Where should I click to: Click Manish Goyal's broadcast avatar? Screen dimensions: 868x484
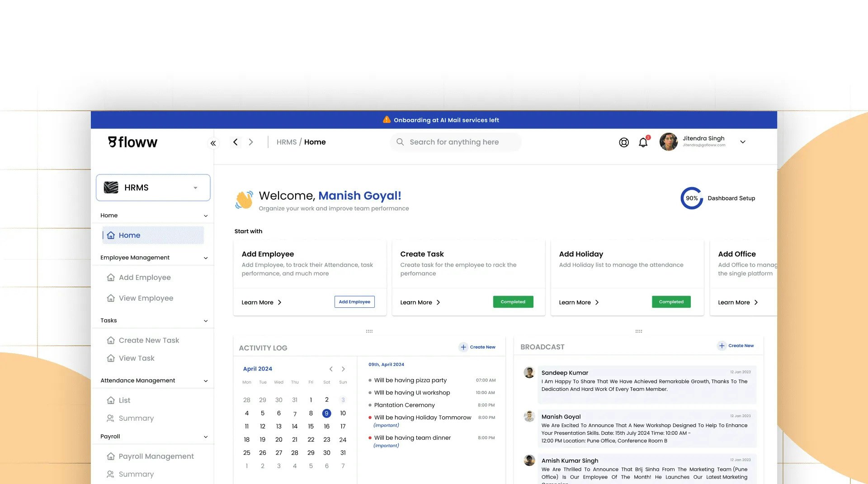point(529,417)
